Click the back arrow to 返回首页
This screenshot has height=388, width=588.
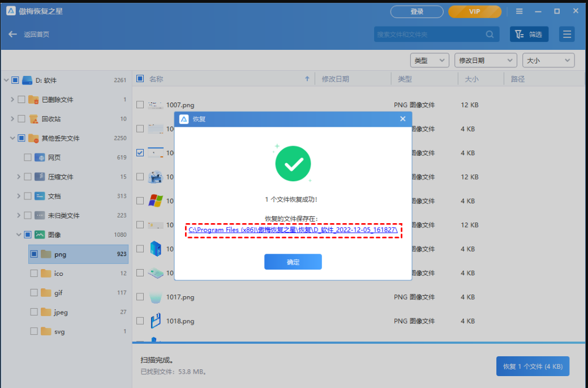pyautogui.click(x=13, y=34)
